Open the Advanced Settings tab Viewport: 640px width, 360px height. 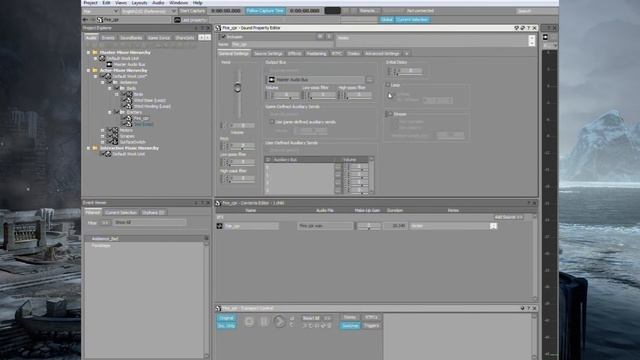click(x=382, y=53)
